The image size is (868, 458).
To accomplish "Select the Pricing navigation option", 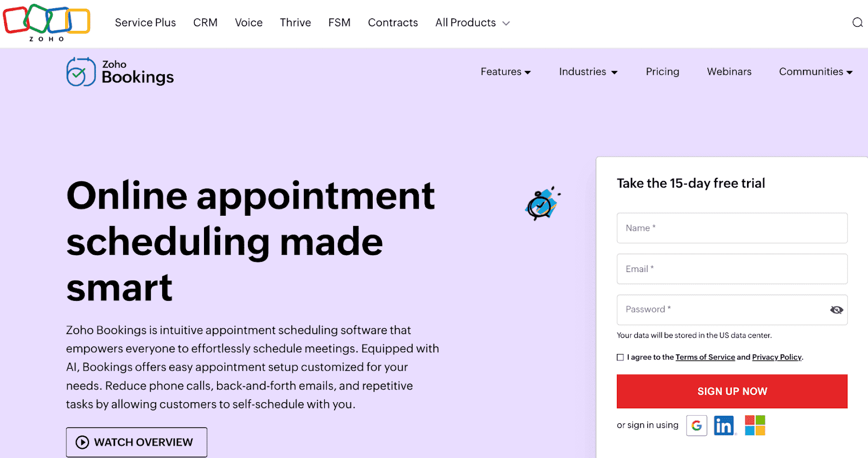I will pyautogui.click(x=662, y=72).
